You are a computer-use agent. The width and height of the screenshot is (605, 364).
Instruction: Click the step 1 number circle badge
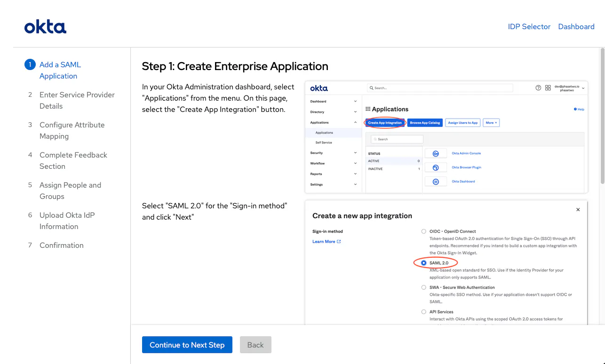click(x=30, y=64)
